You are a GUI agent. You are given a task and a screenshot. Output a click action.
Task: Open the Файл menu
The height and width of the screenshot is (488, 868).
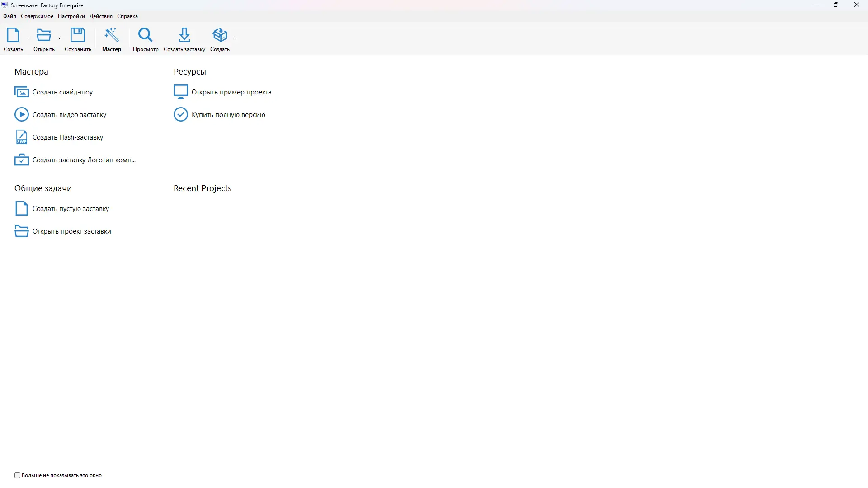tap(9, 16)
